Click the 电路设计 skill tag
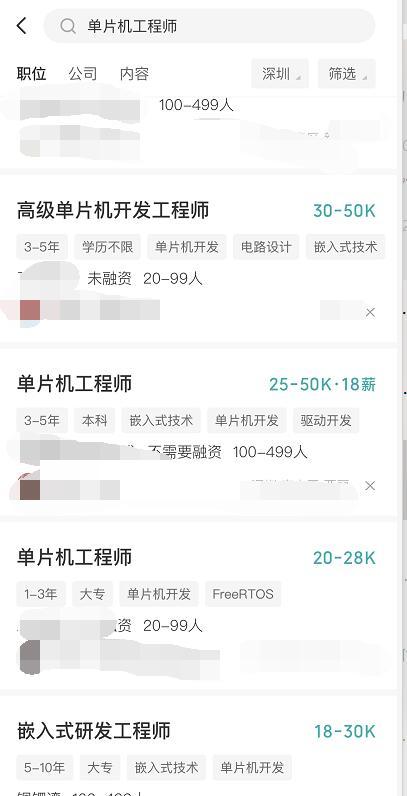Screen dimensions: 407x796 (x=266, y=247)
